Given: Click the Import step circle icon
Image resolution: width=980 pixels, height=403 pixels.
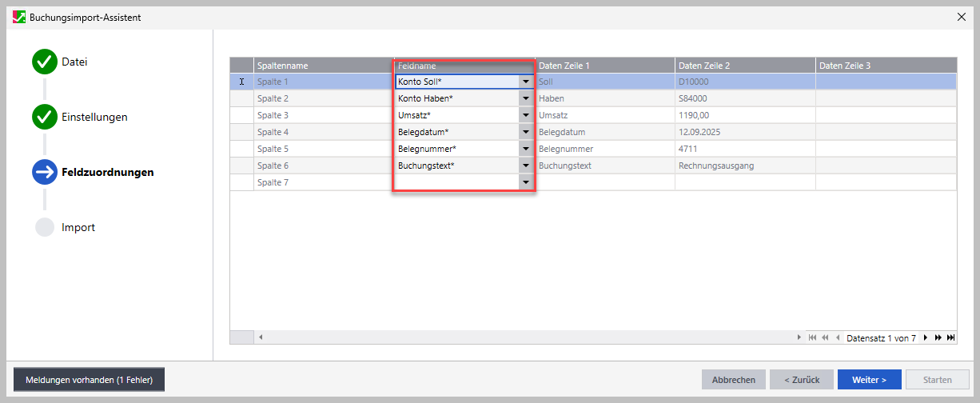Looking at the screenshot, I should coord(45,228).
